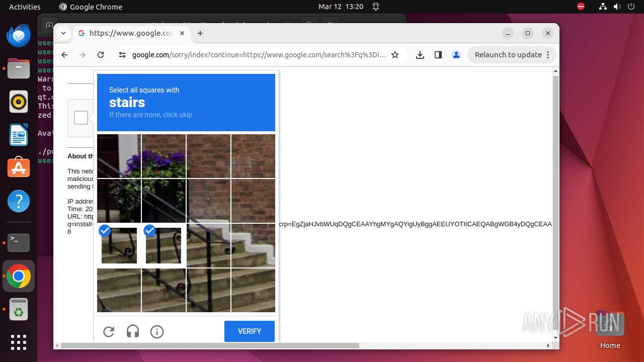Open the tab search dropdown arrow
Image resolution: width=644 pixels, height=362 pixels.
pyautogui.click(x=63, y=33)
